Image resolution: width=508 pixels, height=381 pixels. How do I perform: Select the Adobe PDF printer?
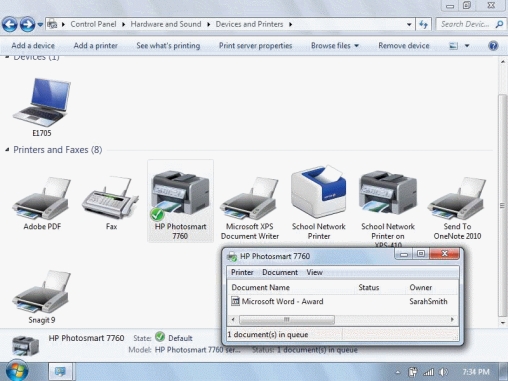(x=42, y=203)
